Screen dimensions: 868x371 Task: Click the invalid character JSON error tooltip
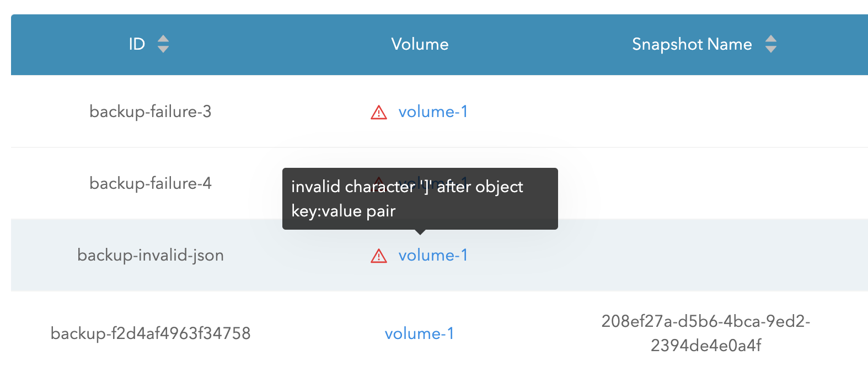click(x=420, y=199)
